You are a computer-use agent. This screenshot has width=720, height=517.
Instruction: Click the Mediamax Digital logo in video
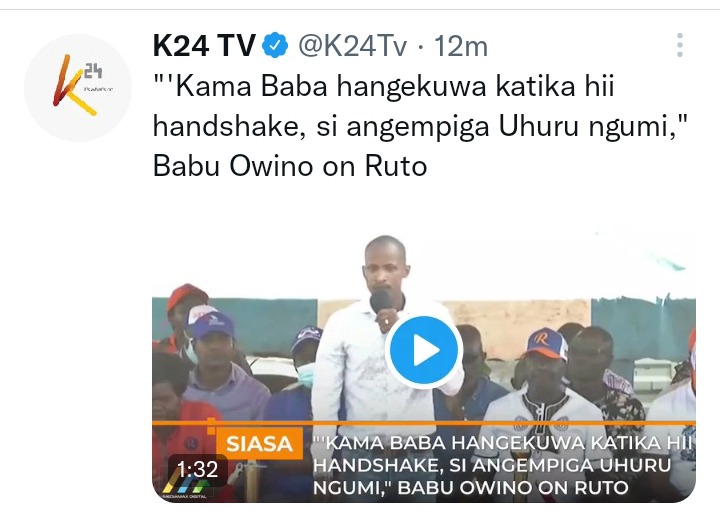[x=186, y=489]
